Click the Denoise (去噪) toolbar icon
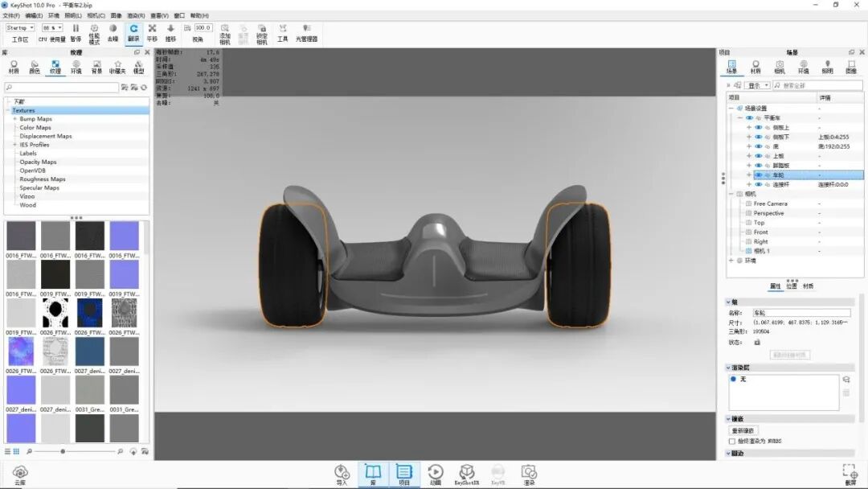Viewport: 868px width, 489px height. tap(113, 33)
